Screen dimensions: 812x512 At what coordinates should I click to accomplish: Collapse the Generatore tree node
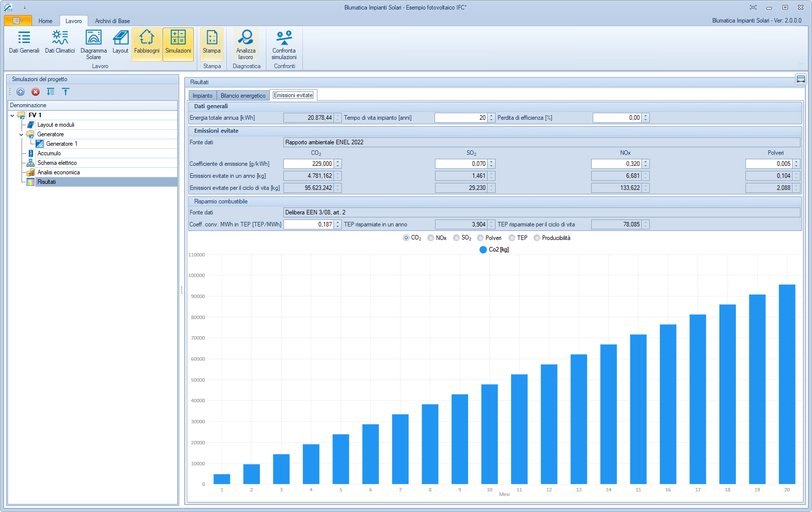tap(22, 134)
